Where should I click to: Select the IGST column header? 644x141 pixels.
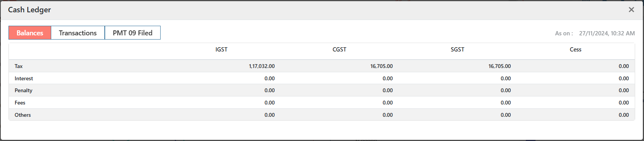[221, 49]
